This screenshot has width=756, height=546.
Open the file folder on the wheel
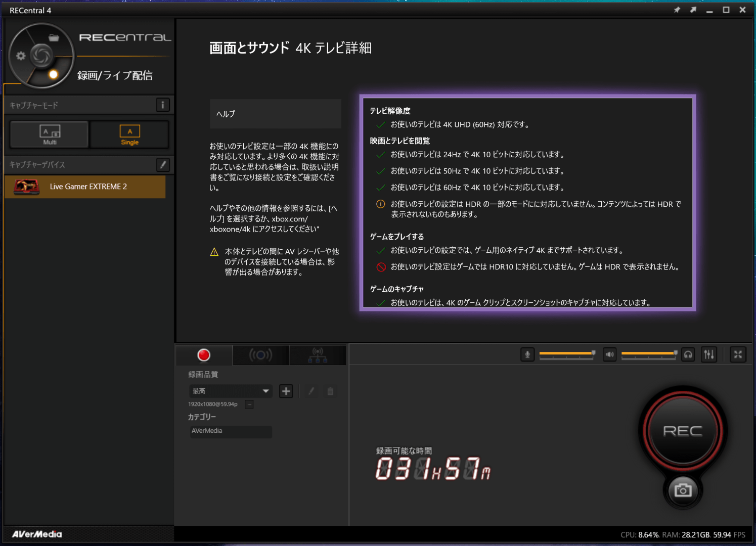[54, 38]
